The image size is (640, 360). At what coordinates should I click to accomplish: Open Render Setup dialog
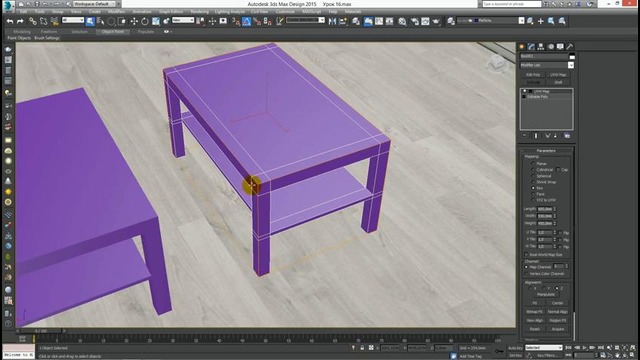pyautogui.click(x=415, y=21)
